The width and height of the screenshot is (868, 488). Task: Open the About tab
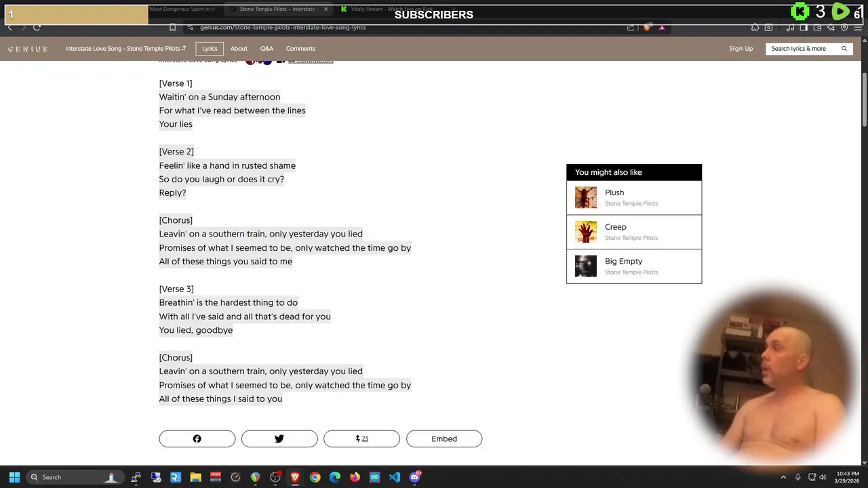(239, 49)
